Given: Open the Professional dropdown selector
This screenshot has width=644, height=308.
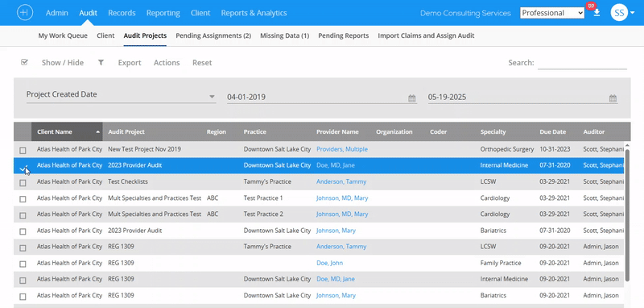Looking at the screenshot, I should [552, 13].
